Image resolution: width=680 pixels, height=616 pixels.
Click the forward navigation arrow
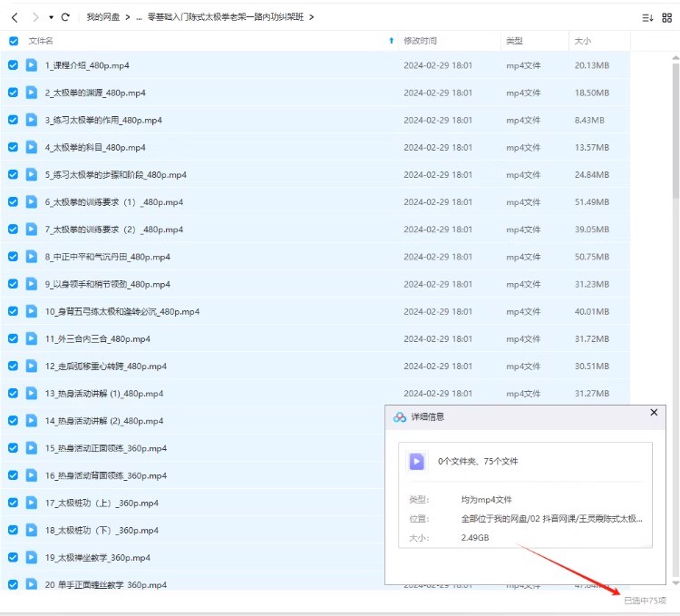click(34, 17)
